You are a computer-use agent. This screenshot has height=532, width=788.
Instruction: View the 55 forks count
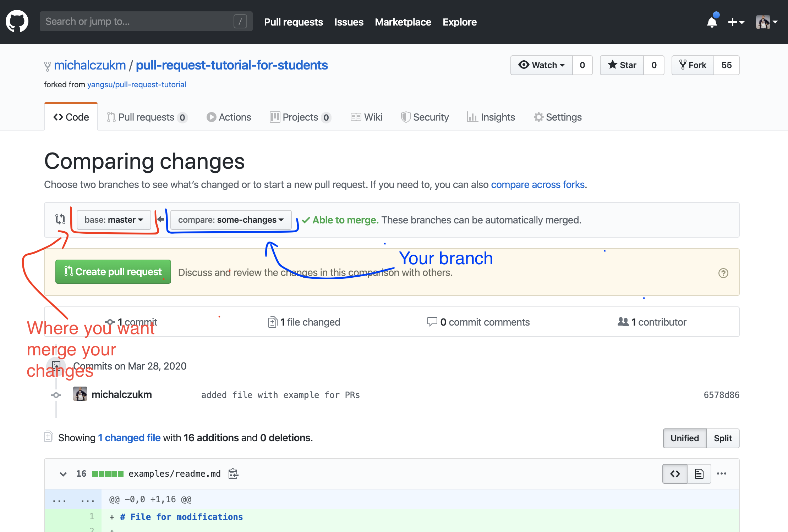[727, 65]
